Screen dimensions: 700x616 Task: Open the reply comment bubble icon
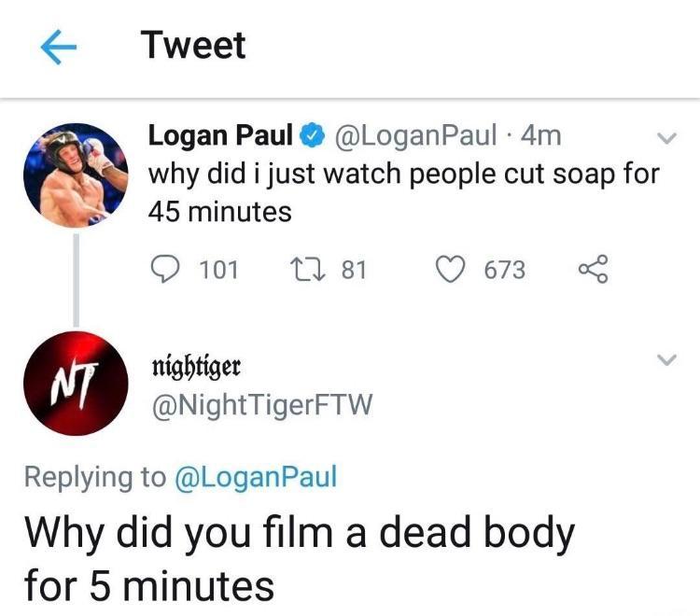(x=166, y=270)
